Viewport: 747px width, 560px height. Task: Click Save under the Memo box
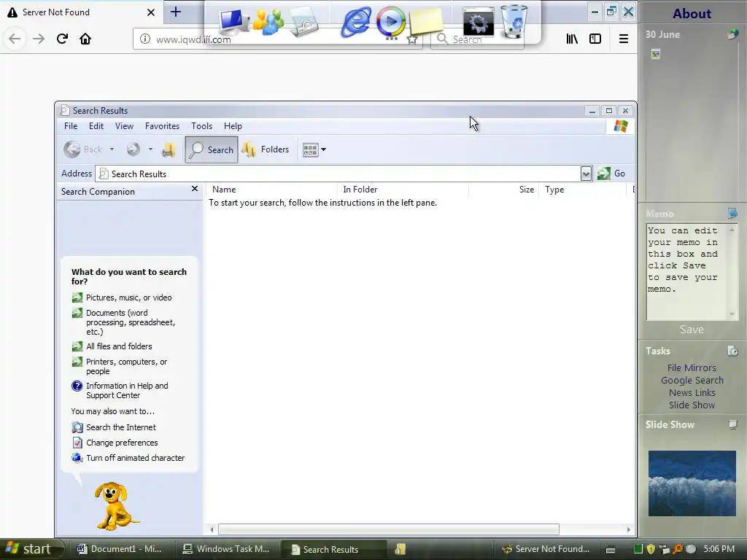(x=692, y=330)
